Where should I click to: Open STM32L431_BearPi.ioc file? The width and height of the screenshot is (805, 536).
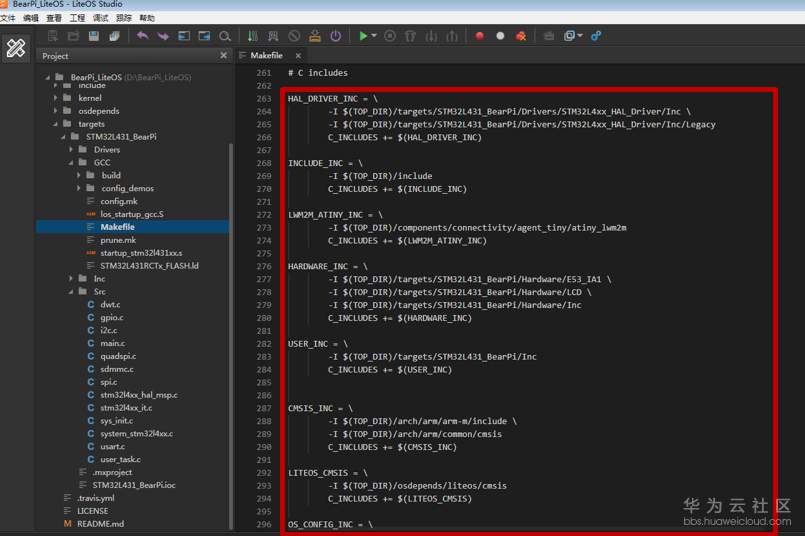133,485
